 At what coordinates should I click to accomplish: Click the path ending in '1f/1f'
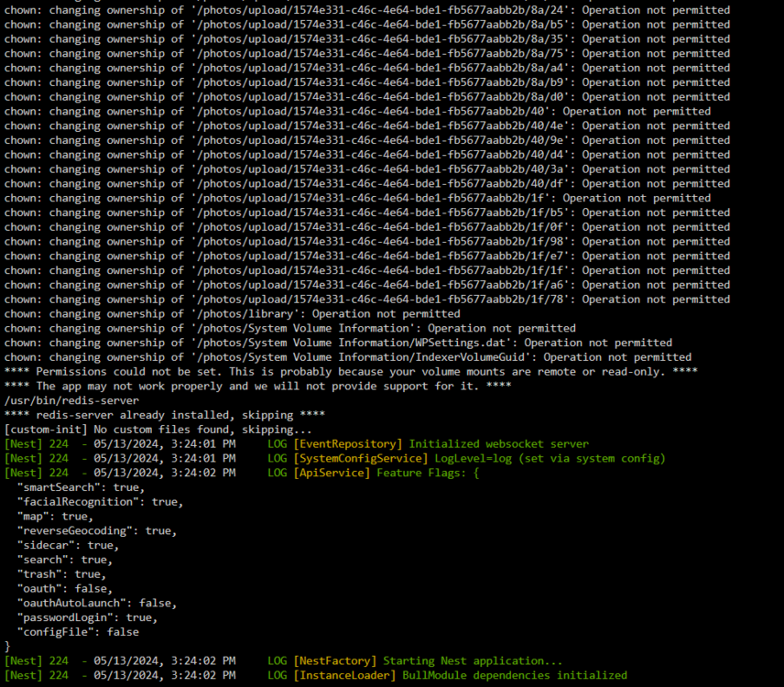click(382, 271)
